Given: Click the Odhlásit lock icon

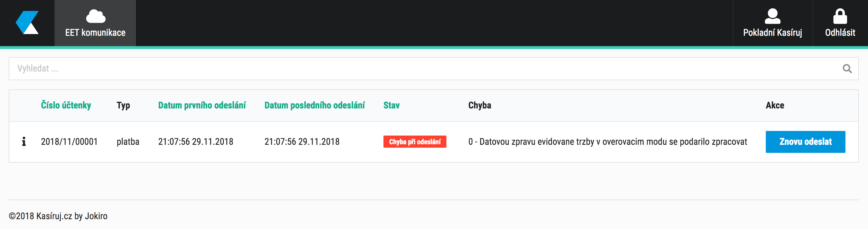Looking at the screenshot, I should tap(840, 16).
